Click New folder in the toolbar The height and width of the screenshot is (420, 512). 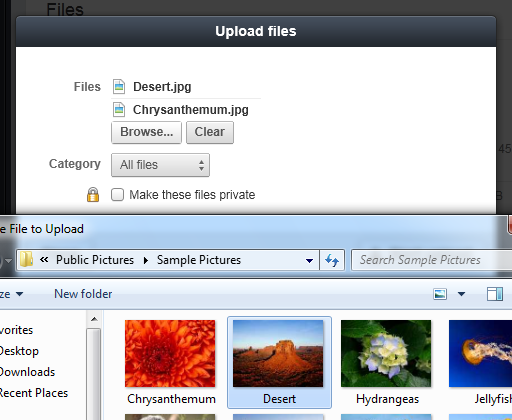(83, 294)
